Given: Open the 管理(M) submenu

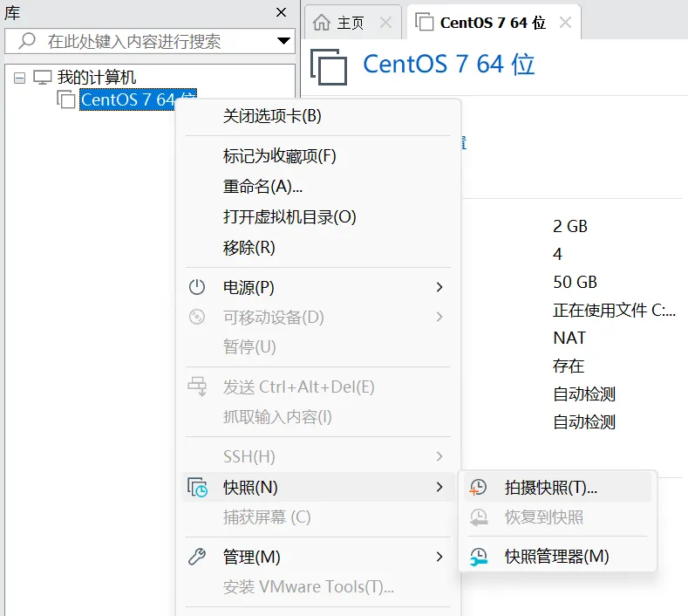Looking at the screenshot, I should click(318, 557).
